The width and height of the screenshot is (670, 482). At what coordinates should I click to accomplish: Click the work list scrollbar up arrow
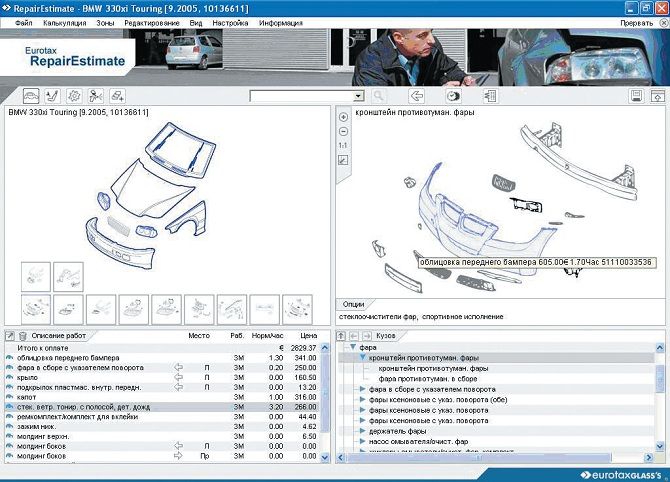pyautogui.click(x=325, y=348)
